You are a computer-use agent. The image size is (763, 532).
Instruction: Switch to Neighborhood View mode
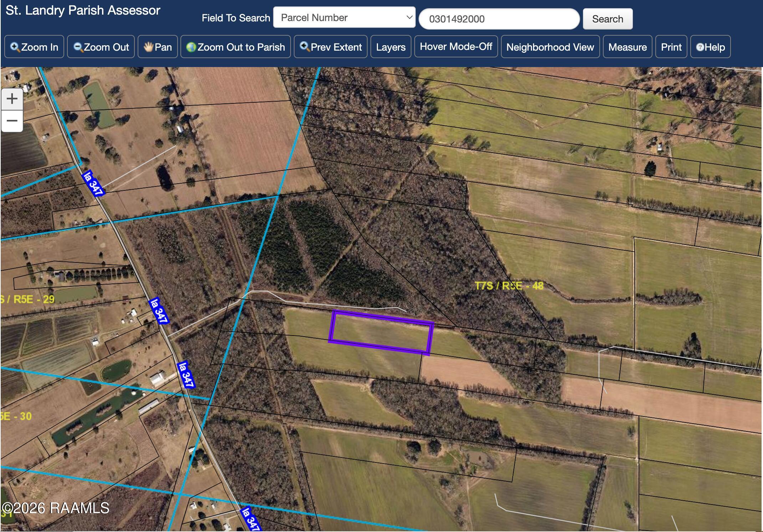click(x=550, y=47)
